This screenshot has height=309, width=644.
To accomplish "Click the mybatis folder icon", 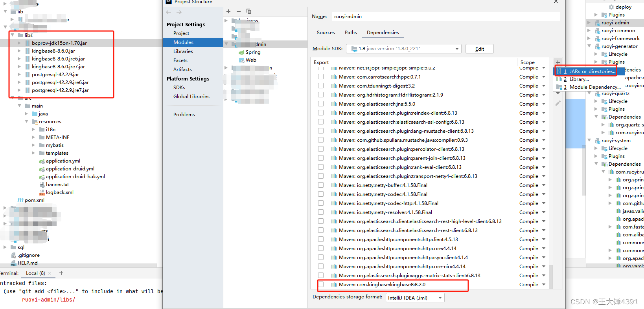I will pos(42,145).
